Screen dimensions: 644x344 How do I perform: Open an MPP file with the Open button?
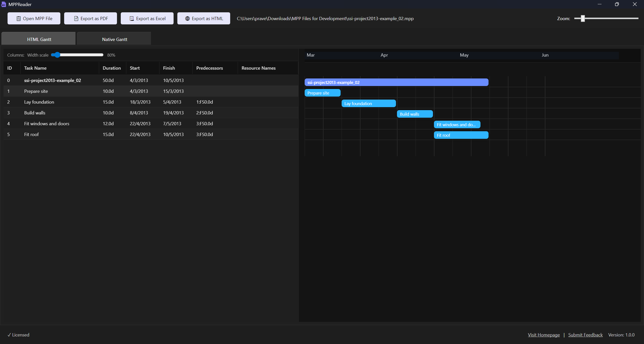[34, 18]
